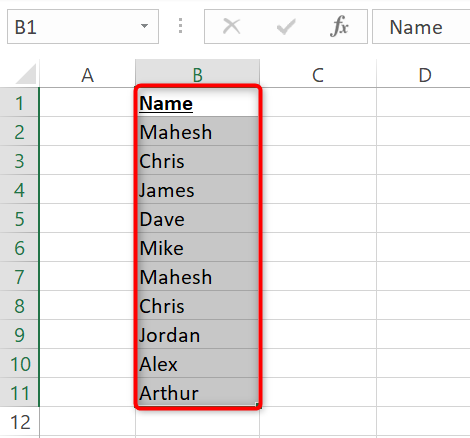470x438 pixels.
Task: Select the cell containing Arthur
Action: point(198,392)
